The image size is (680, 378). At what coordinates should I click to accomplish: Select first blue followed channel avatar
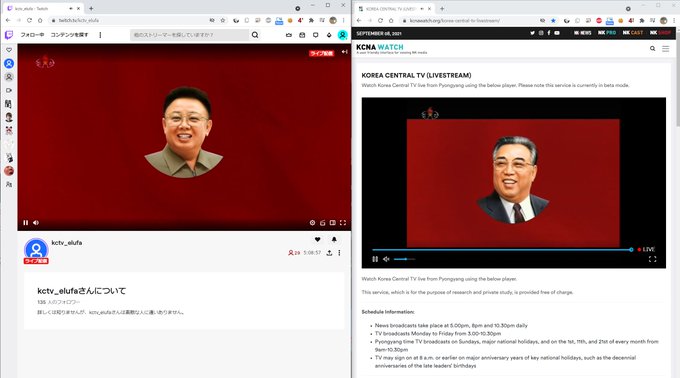[9, 63]
